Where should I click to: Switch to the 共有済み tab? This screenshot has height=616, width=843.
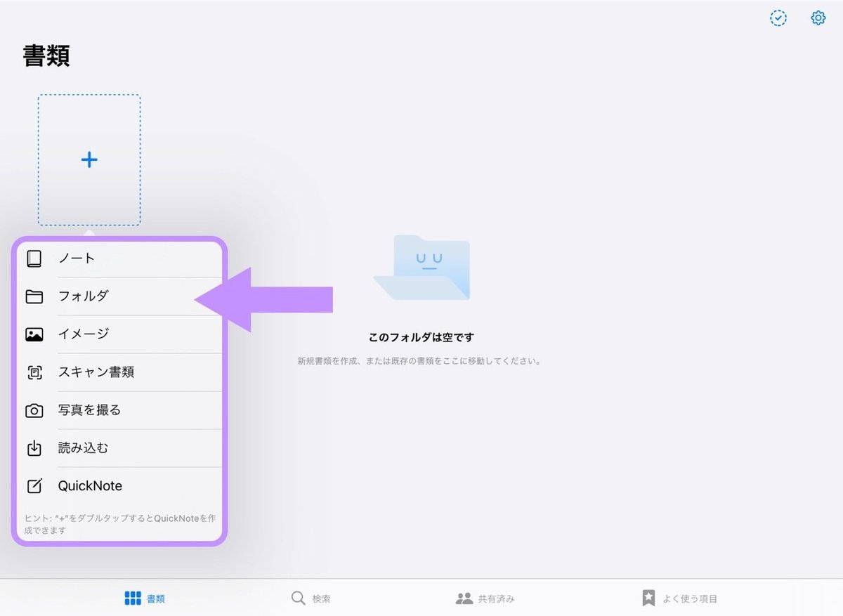point(485,598)
